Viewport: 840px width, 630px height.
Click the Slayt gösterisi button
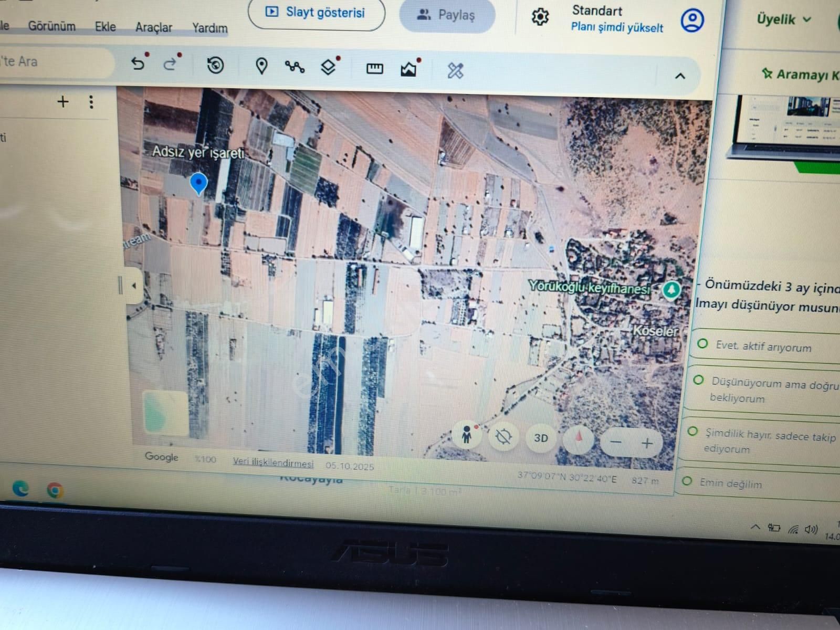316,13
